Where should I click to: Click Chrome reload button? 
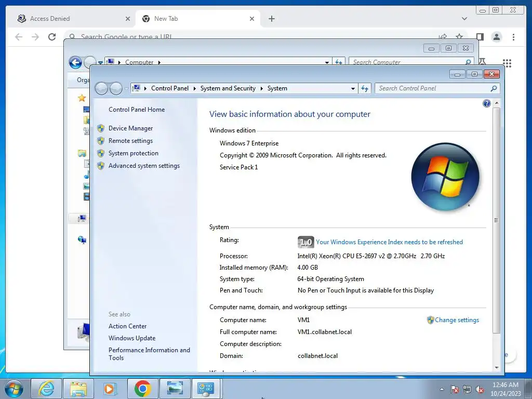(52, 37)
